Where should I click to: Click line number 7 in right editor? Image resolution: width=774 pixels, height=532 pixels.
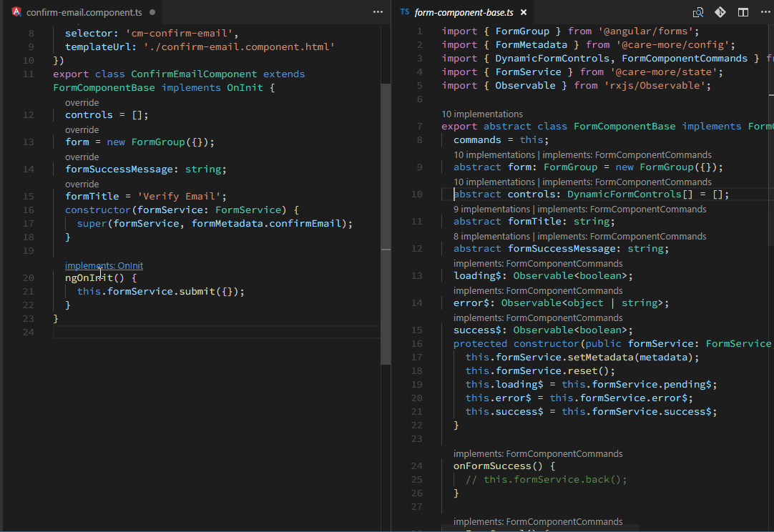click(420, 127)
